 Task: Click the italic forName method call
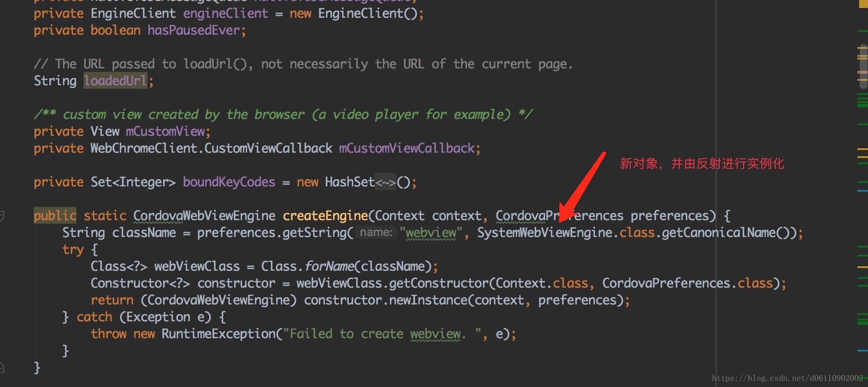point(329,266)
